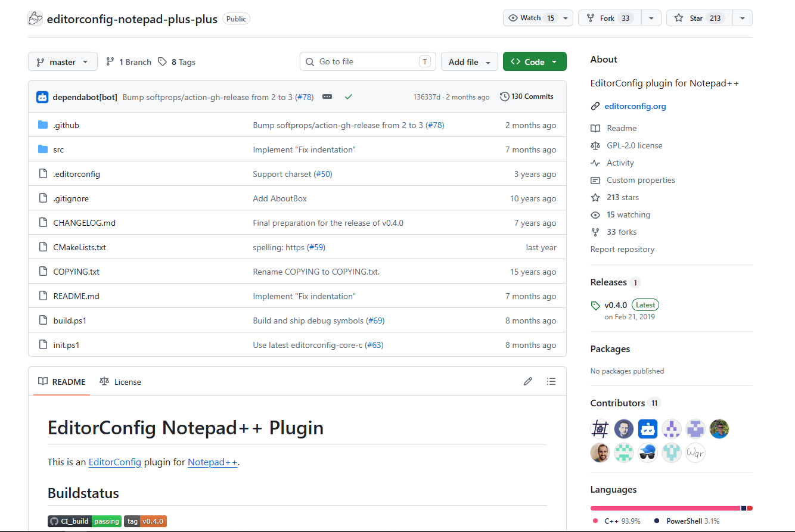795x532 pixels.
Task: Open the init.ps1 file
Action: pyautogui.click(x=66, y=345)
